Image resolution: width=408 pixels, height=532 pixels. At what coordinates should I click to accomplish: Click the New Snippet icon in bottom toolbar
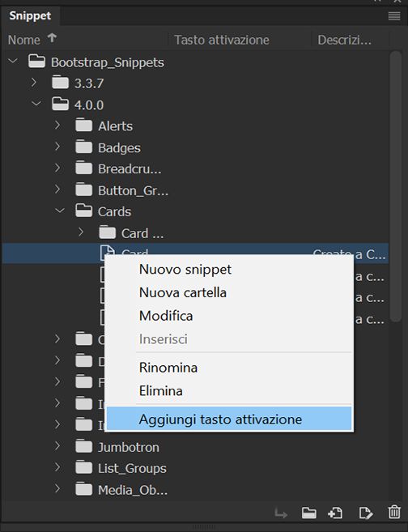[x=335, y=513]
